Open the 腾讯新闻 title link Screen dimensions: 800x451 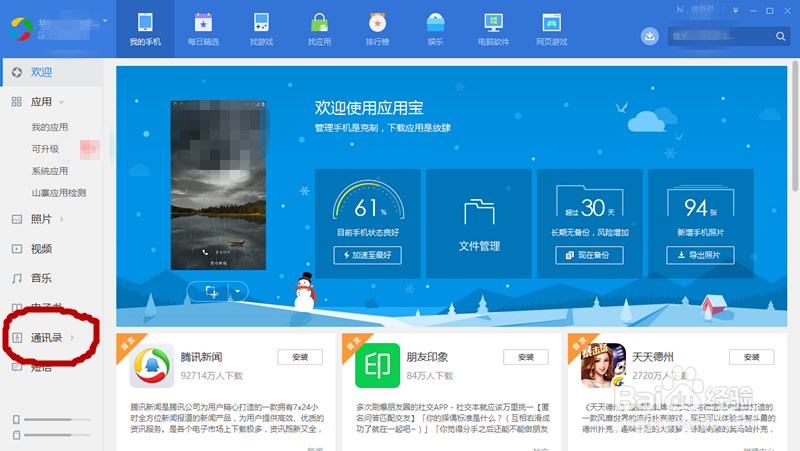(x=201, y=357)
